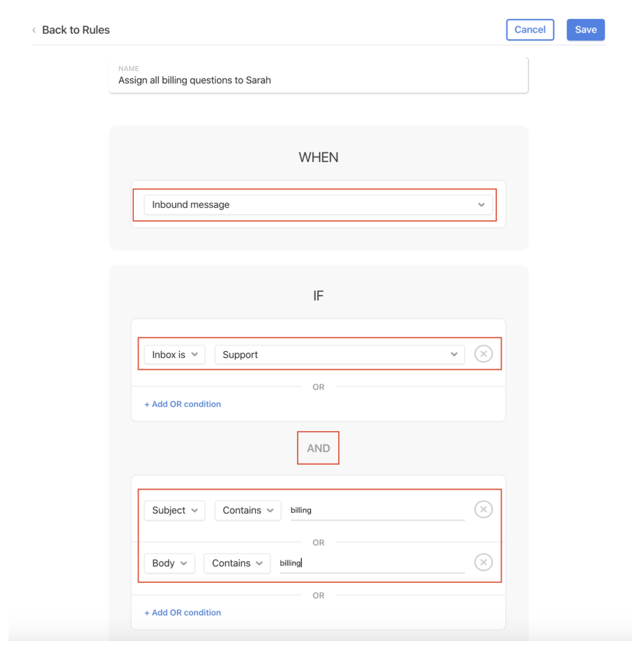
Task: Remove the Inbox is Support condition
Action: pyautogui.click(x=483, y=354)
